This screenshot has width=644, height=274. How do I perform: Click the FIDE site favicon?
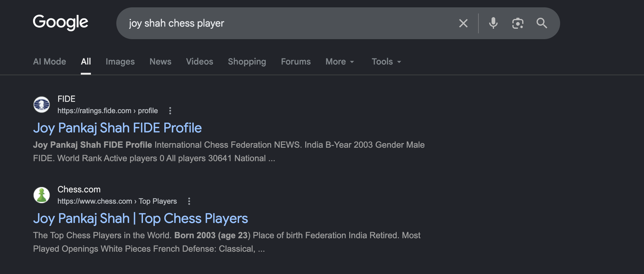[x=42, y=105]
